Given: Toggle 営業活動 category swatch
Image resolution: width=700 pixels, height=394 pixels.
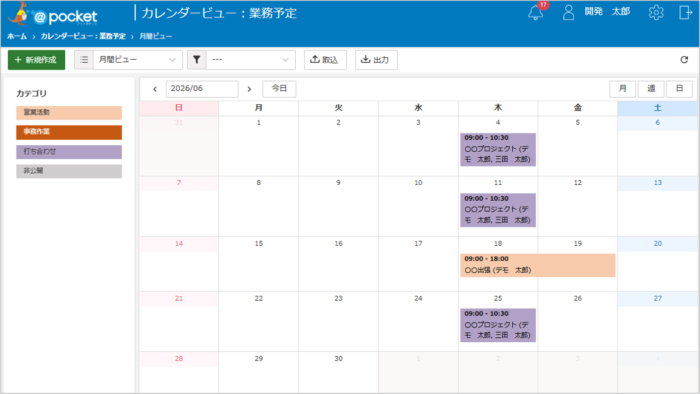Looking at the screenshot, I should point(69,112).
